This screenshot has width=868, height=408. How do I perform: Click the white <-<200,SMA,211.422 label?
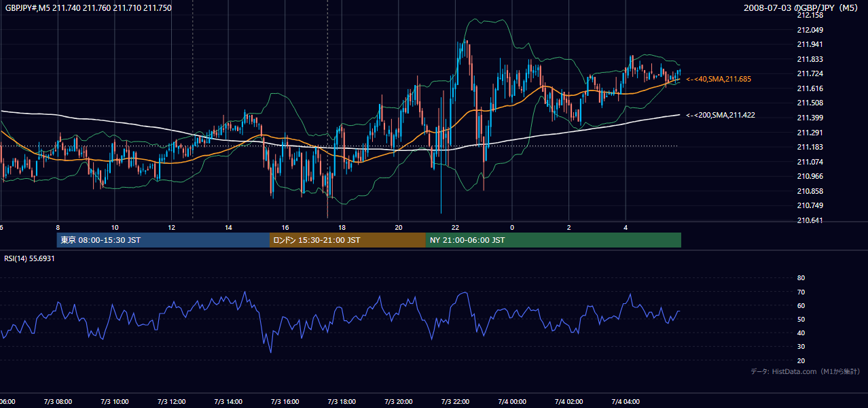pyautogui.click(x=721, y=116)
